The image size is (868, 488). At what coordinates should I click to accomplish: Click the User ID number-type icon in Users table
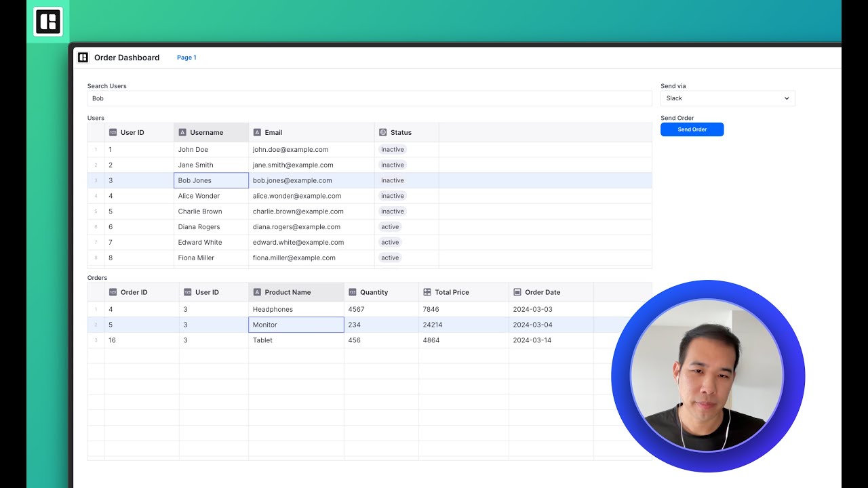click(113, 133)
